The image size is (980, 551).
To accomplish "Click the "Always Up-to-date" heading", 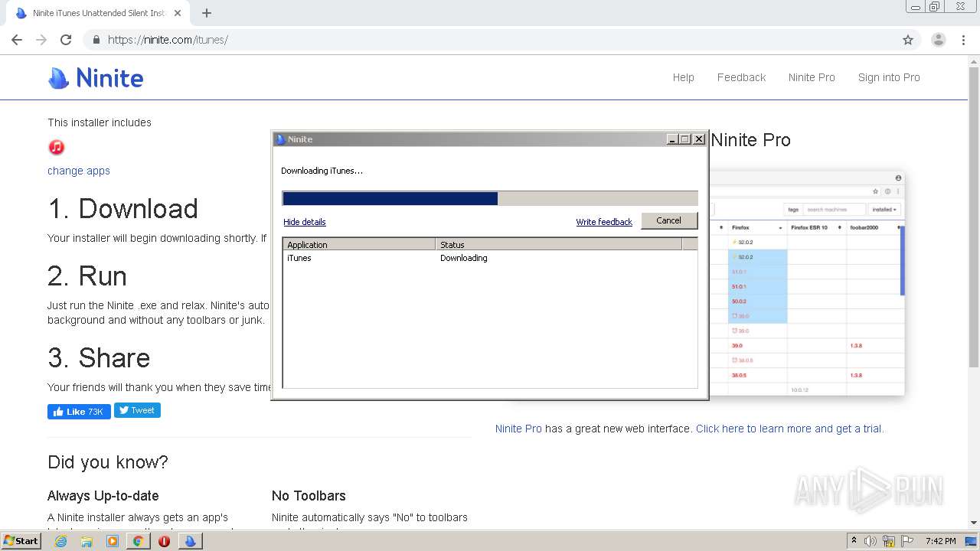I will pyautogui.click(x=103, y=496).
